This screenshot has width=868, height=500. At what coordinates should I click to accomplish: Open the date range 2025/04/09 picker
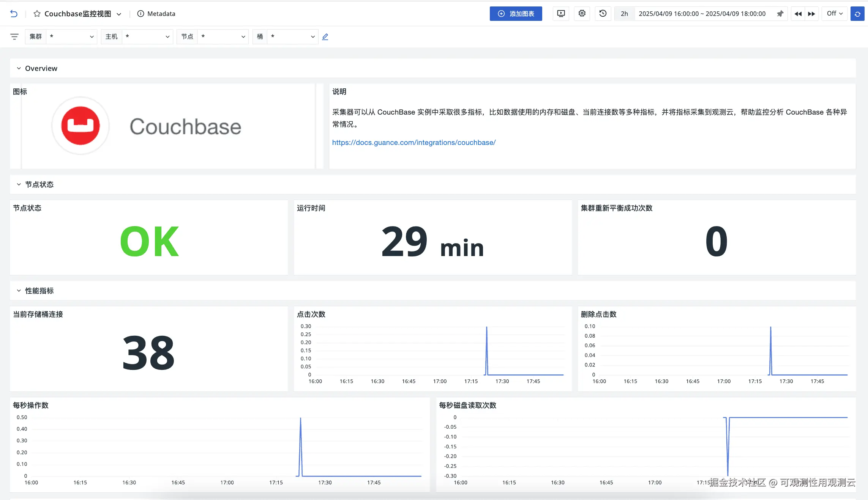coord(702,14)
